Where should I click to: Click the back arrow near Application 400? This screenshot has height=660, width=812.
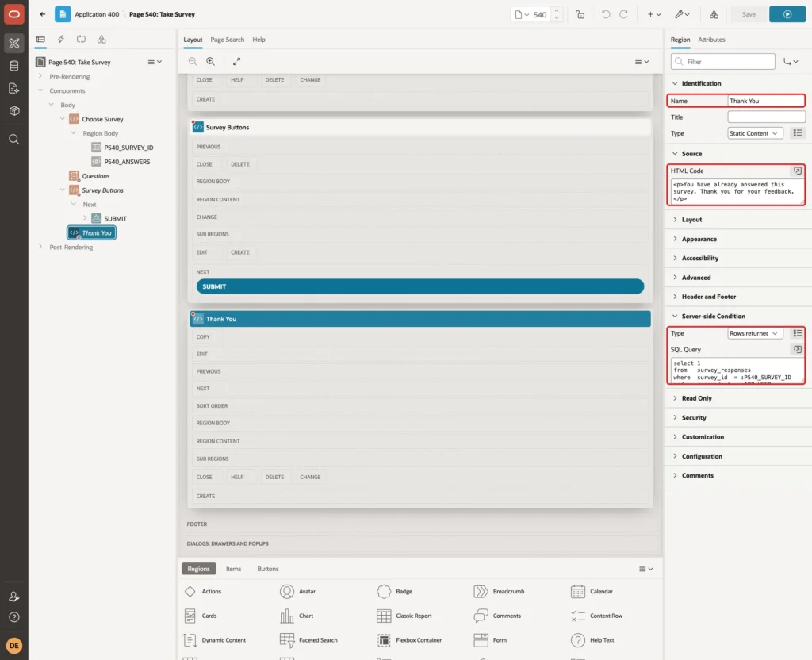(x=43, y=14)
